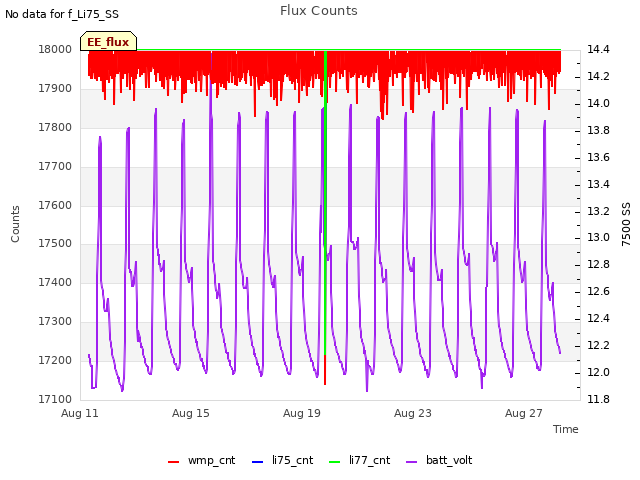
Task: Toggle the batt_volt legend entry
Action: [439, 461]
